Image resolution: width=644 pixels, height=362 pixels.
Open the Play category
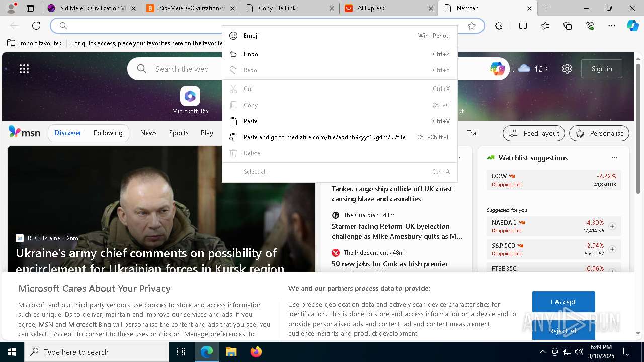pos(207,133)
